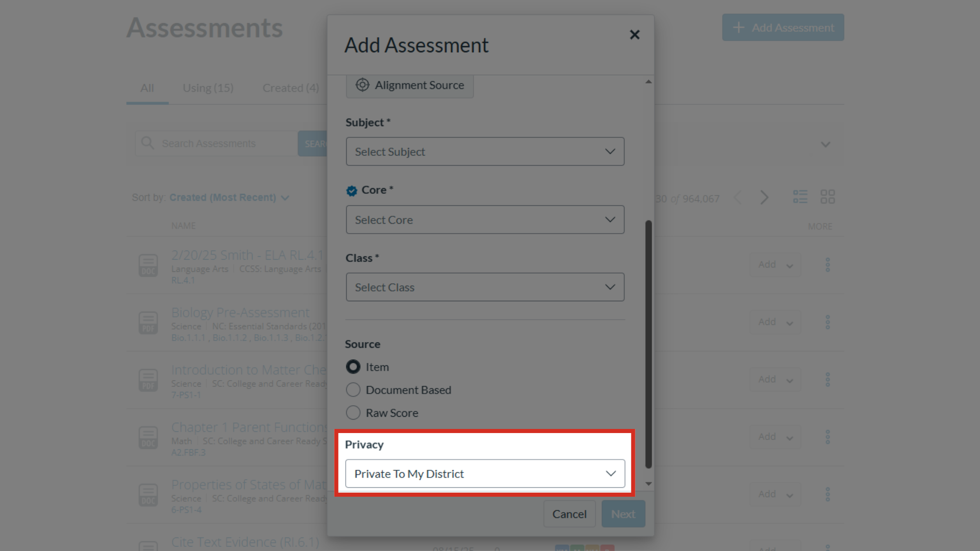Viewport: 980px width, 551px height.
Task: Click the 7-PS1-1 standard link
Action: click(186, 395)
